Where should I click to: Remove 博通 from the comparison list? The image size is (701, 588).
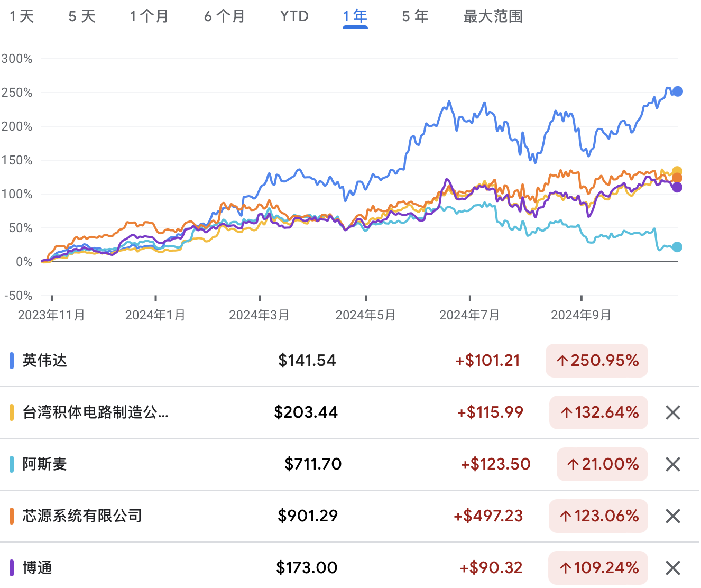click(x=672, y=568)
